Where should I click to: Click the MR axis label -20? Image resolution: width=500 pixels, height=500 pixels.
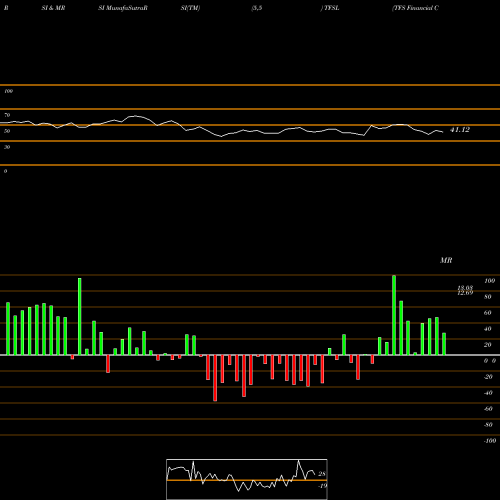click(488, 377)
